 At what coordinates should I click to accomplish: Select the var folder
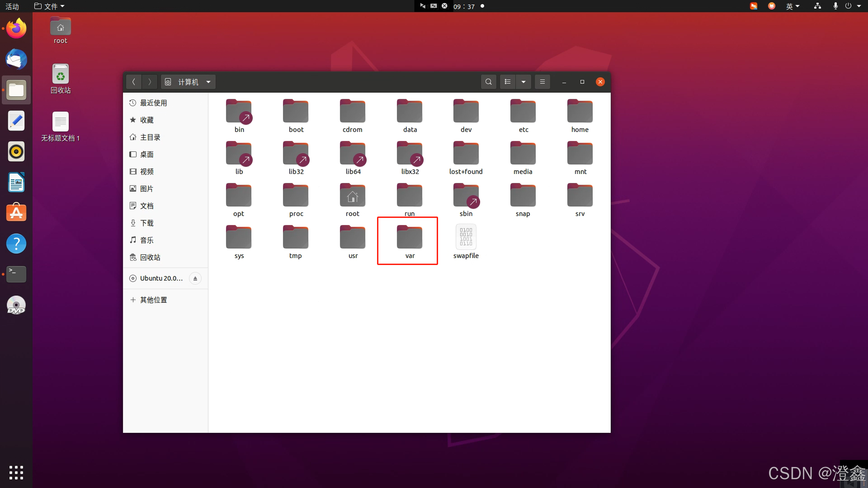coord(409,241)
